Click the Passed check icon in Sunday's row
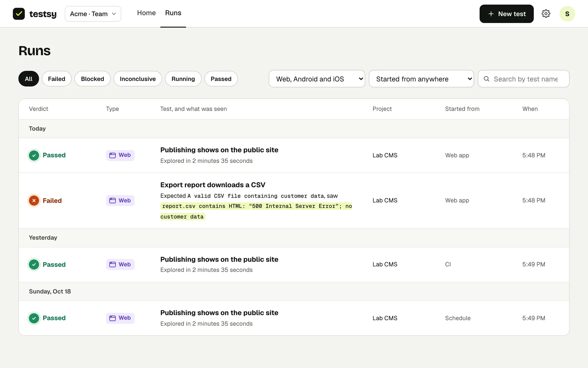The width and height of the screenshot is (588, 368). coord(34,318)
